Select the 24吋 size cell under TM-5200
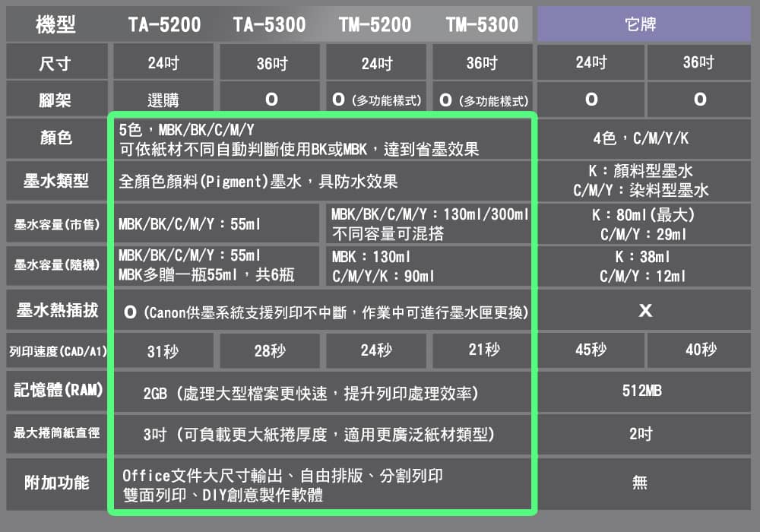Viewport: 760px width, 532px height. tap(376, 62)
